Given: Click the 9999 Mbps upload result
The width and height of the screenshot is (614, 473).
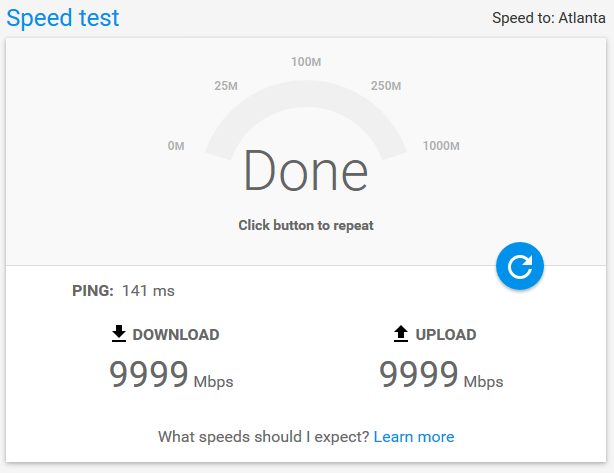Looking at the screenshot, I should coord(441,374).
